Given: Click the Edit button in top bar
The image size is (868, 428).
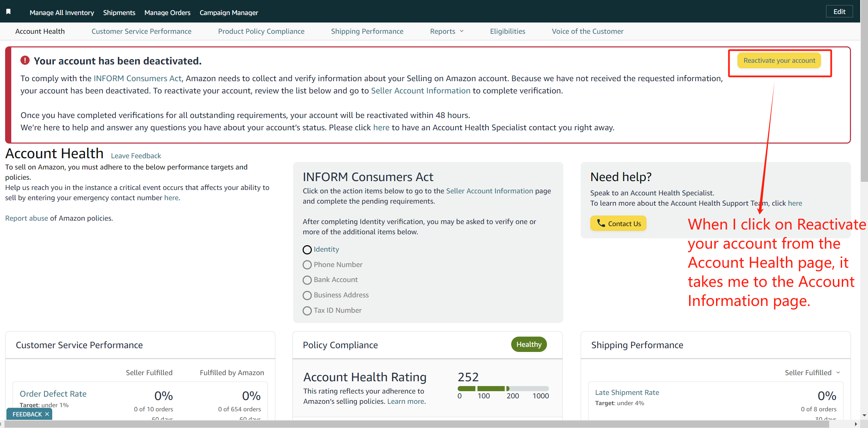Looking at the screenshot, I should [x=839, y=12].
